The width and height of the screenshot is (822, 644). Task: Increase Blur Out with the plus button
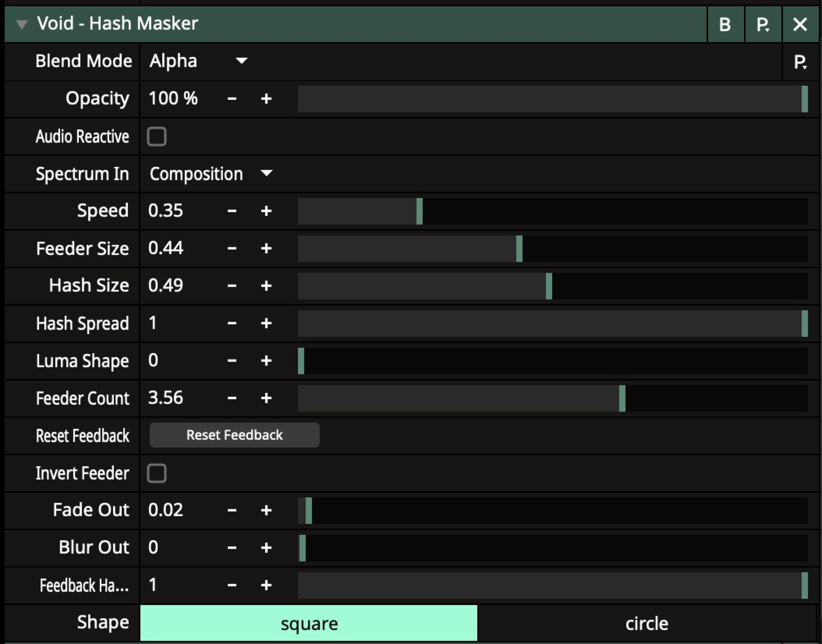pos(266,548)
